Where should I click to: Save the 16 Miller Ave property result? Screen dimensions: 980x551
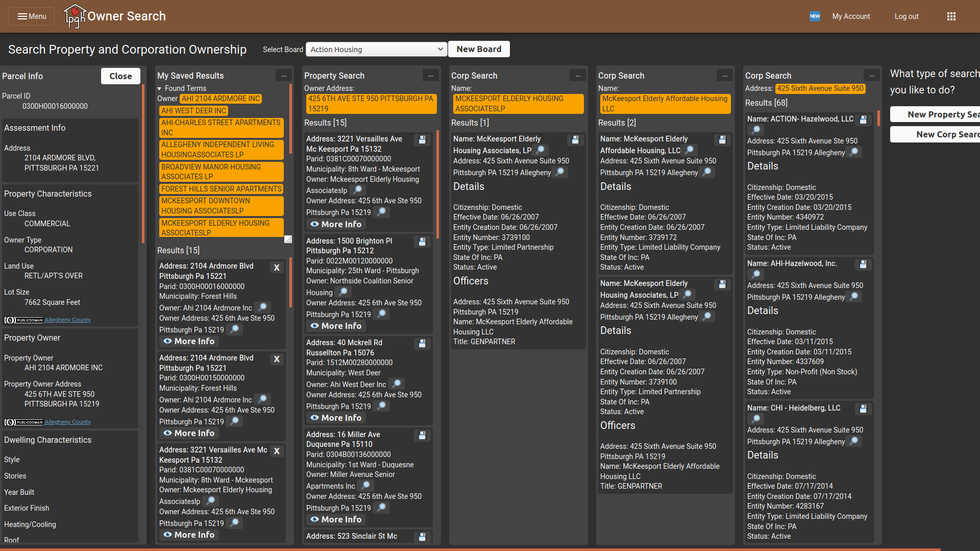tap(422, 436)
